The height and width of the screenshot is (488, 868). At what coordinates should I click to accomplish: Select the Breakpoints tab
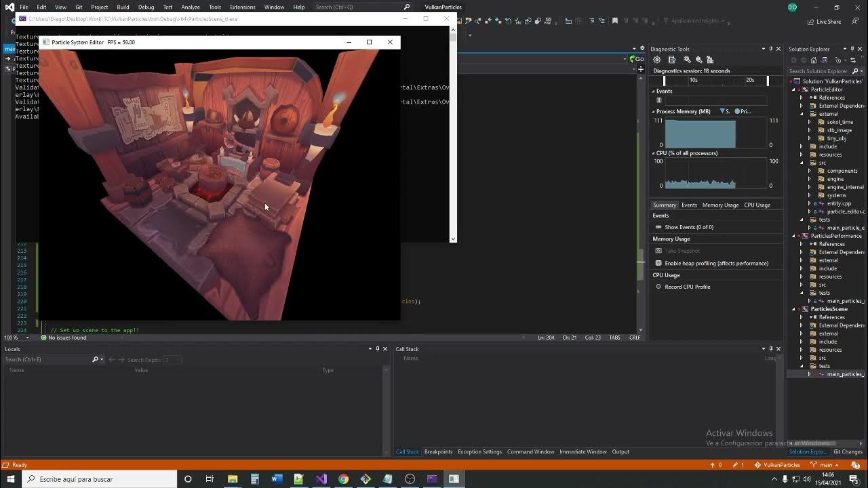[x=438, y=451]
